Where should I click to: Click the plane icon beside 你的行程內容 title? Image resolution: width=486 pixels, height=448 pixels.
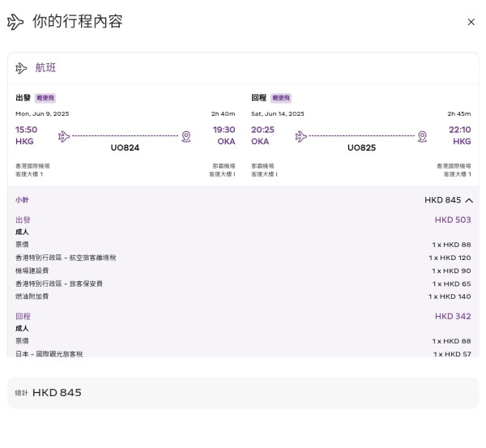15,22
